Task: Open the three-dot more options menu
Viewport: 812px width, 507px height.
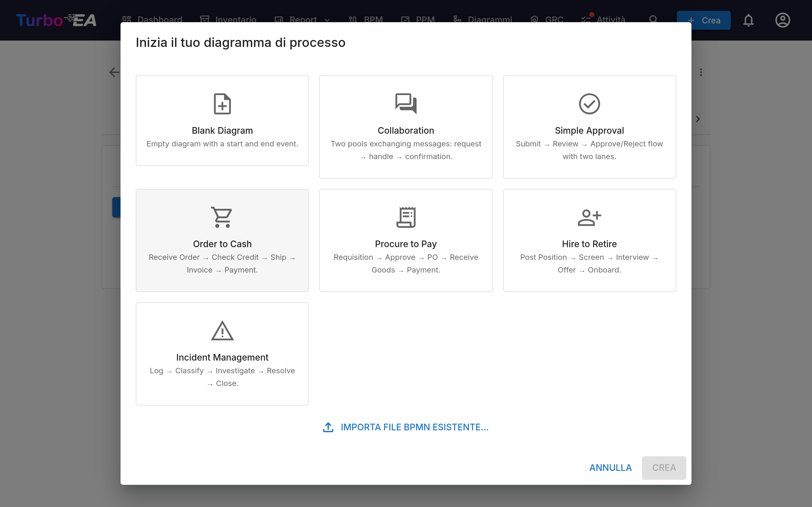Action: pyautogui.click(x=701, y=73)
